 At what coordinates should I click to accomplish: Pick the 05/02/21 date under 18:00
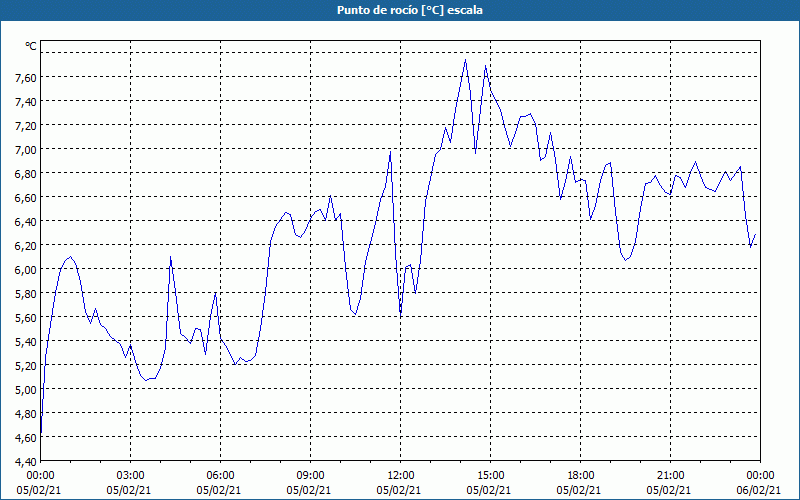click(580, 490)
